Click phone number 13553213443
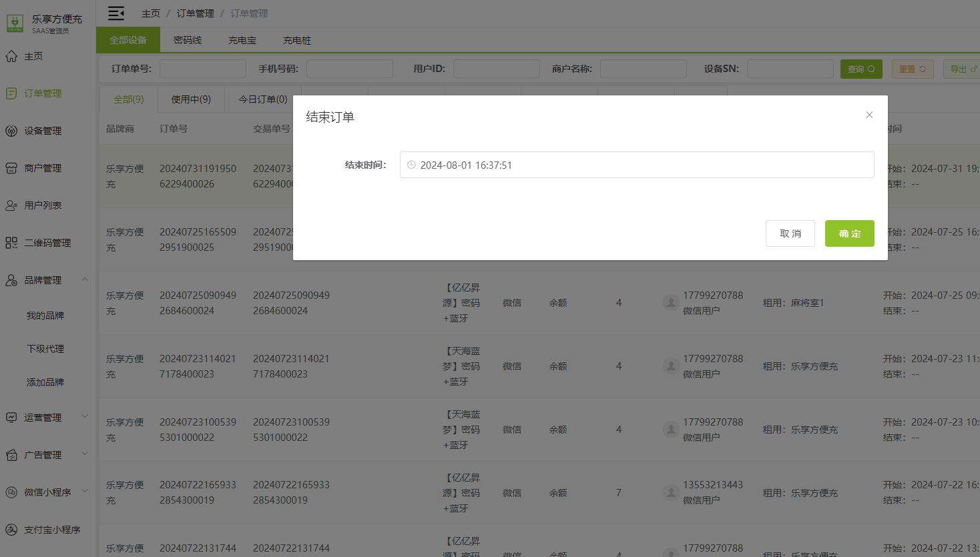This screenshot has width=980, height=557. pyautogui.click(x=713, y=485)
